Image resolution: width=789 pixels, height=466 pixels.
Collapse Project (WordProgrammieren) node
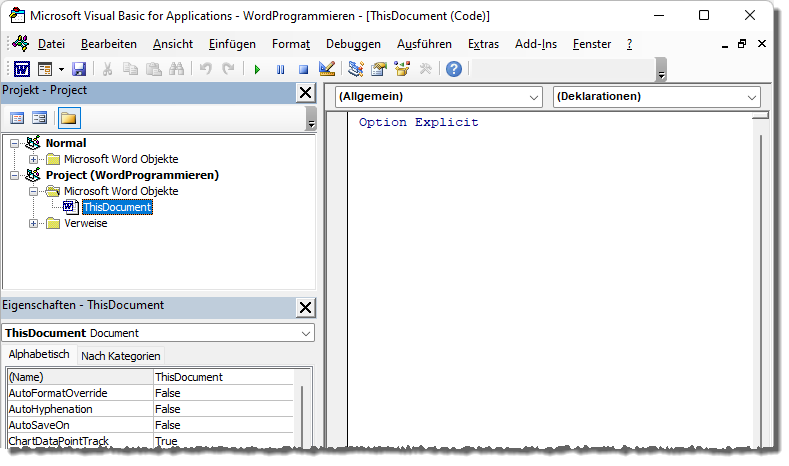[x=15, y=176]
